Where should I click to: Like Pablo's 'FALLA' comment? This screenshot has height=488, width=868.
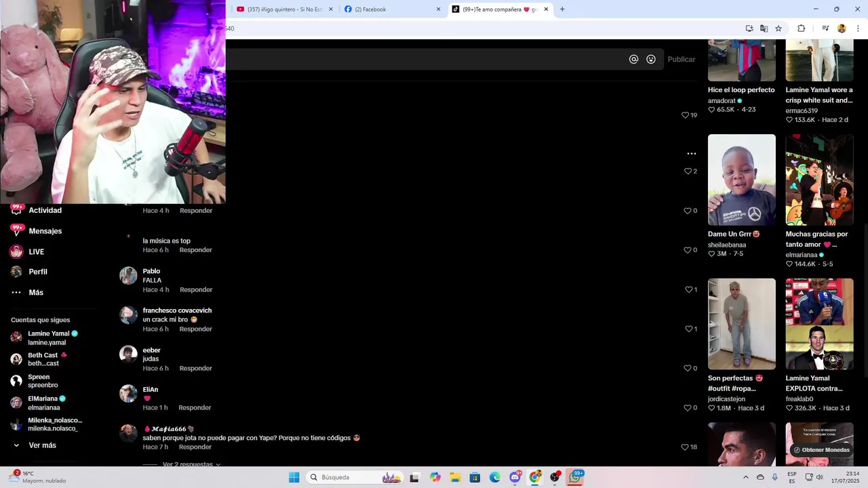coord(688,289)
